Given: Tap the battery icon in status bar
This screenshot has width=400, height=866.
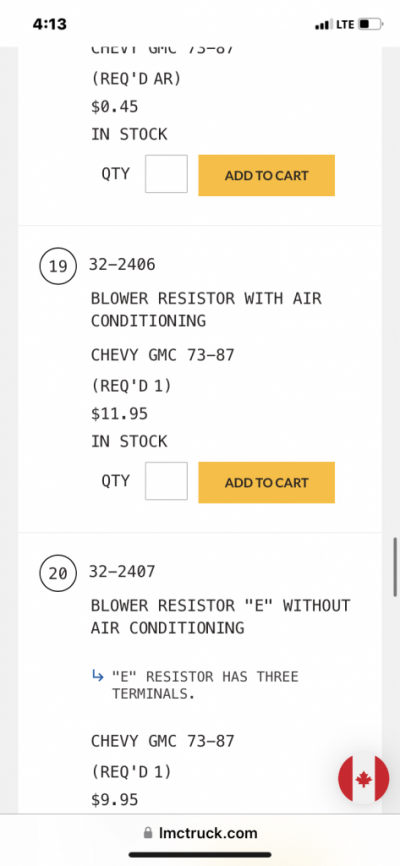Looking at the screenshot, I should point(371,24).
